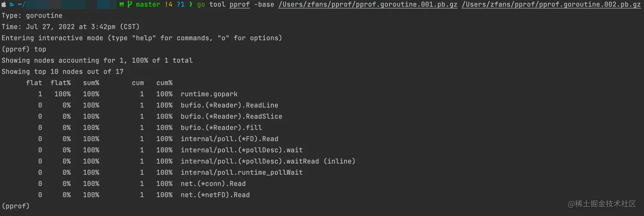Image resolution: width=644 pixels, height=216 pixels.
Task: Click the green GitHub cat icon
Action: 122,5
